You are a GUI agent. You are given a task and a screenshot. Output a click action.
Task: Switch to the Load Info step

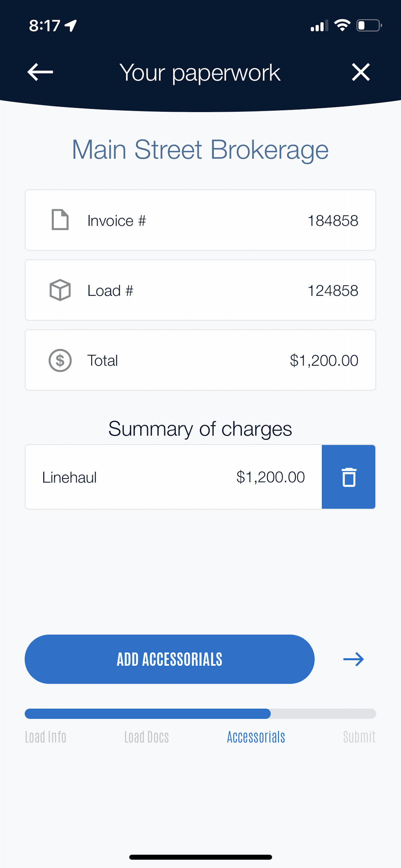46,737
